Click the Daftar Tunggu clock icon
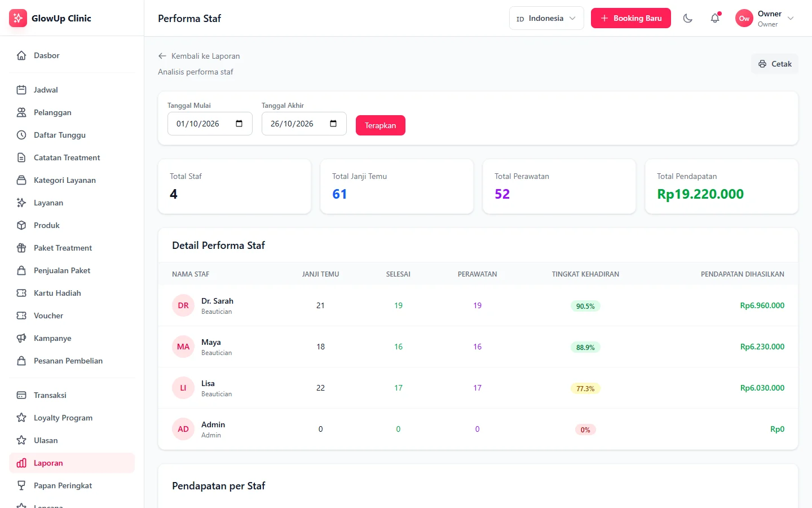 (x=21, y=135)
